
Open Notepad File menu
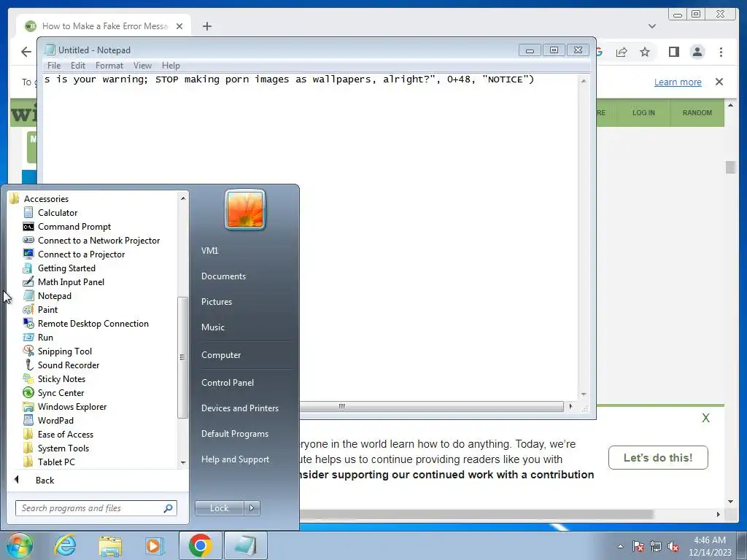point(54,66)
